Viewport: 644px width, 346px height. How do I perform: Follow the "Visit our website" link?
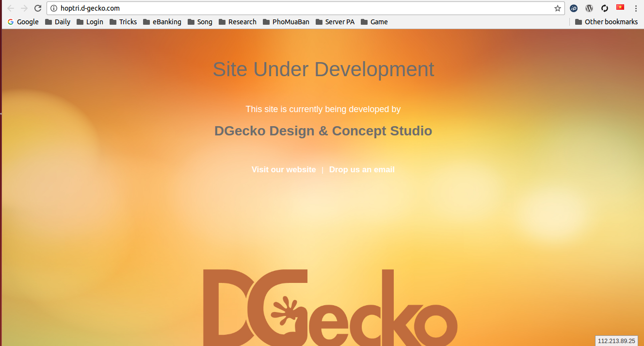(x=284, y=169)
